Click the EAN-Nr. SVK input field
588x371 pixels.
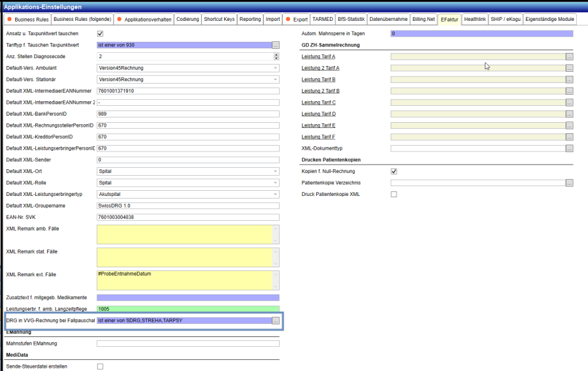[x=188, y=218]
